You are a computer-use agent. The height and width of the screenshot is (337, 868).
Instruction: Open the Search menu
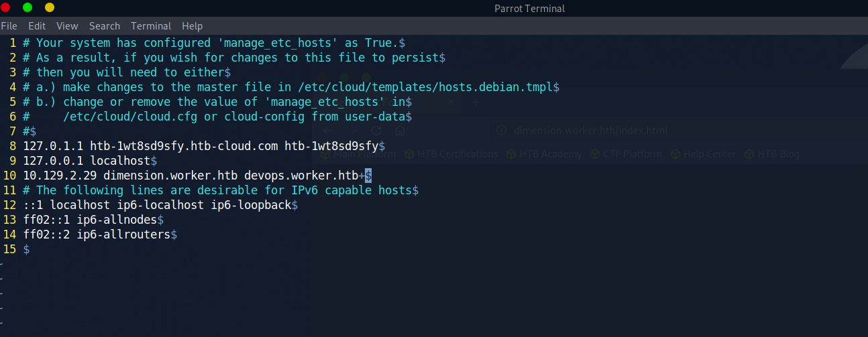[x=104, y=26]
